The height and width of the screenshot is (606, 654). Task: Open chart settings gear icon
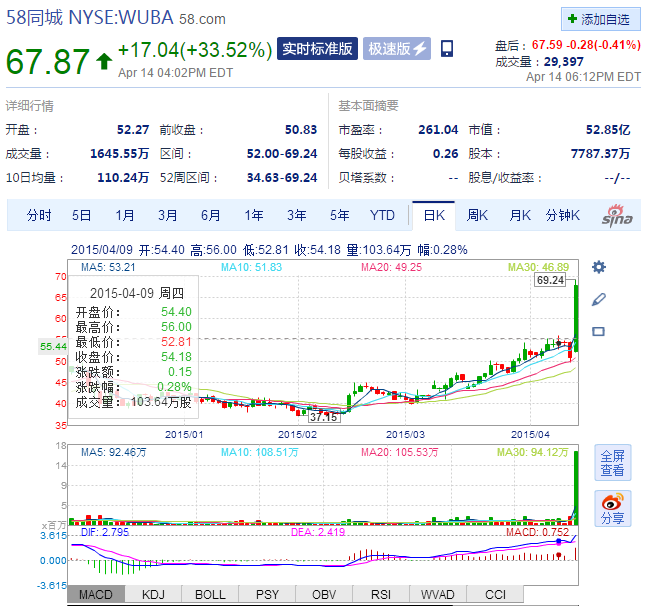[599, 267]
